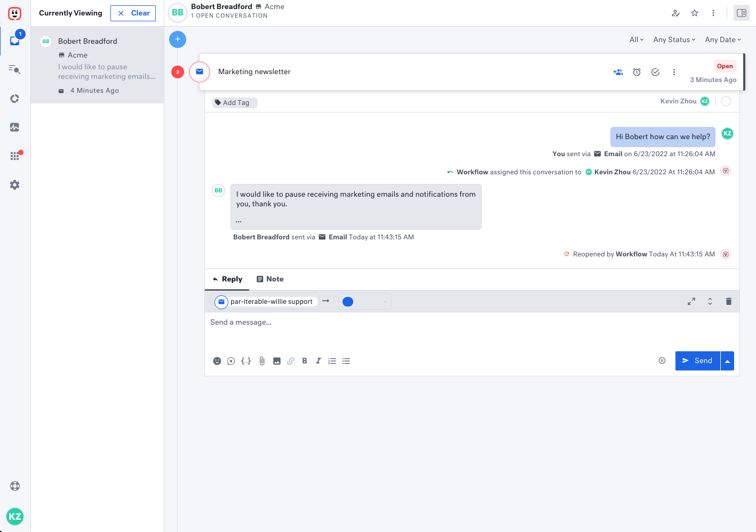Click the paperclip attachment icon

pyautogui.click(x=262, y=361)
